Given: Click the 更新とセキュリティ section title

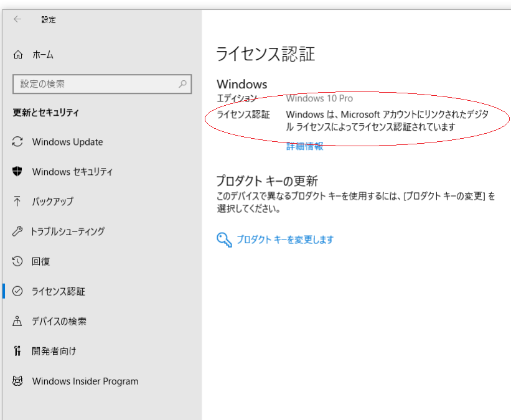Looking at the screenshot, I should (46, 113).
